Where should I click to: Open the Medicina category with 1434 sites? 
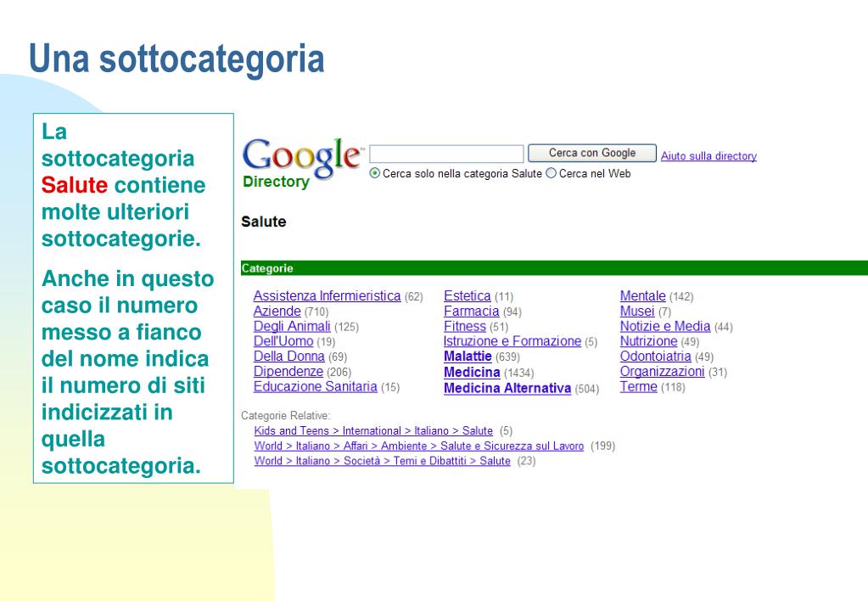click(x=472, y=373)
